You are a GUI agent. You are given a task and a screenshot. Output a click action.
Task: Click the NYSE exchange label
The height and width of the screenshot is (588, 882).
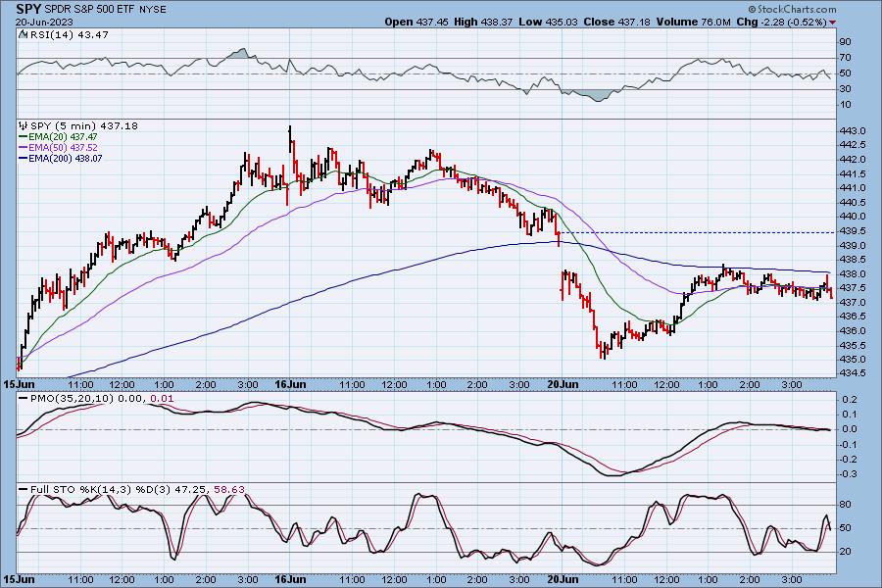(153, 10)
